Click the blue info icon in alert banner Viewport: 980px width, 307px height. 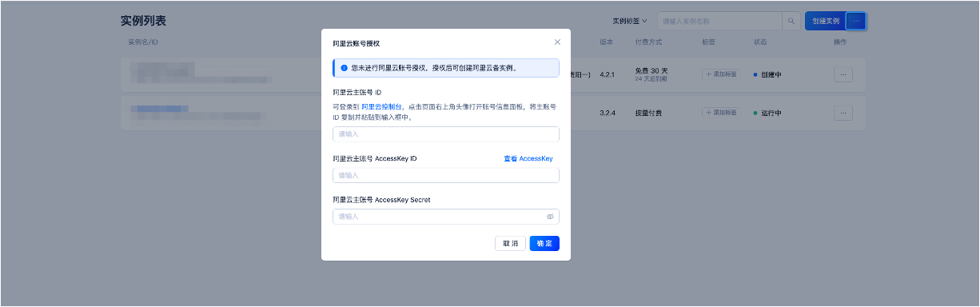(x=344, y=68)
